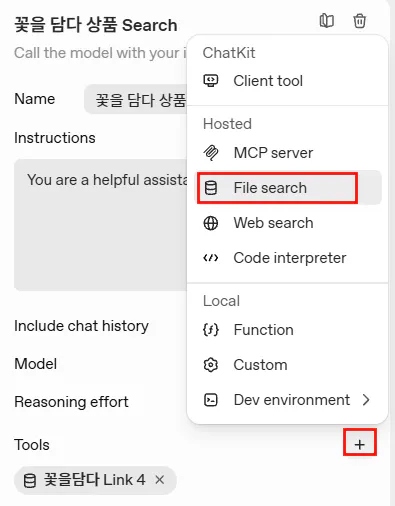Viewport: 395px width, 506px height.
Task: Click the Client tool monitor icon
Action: click(x=211, y=81)
